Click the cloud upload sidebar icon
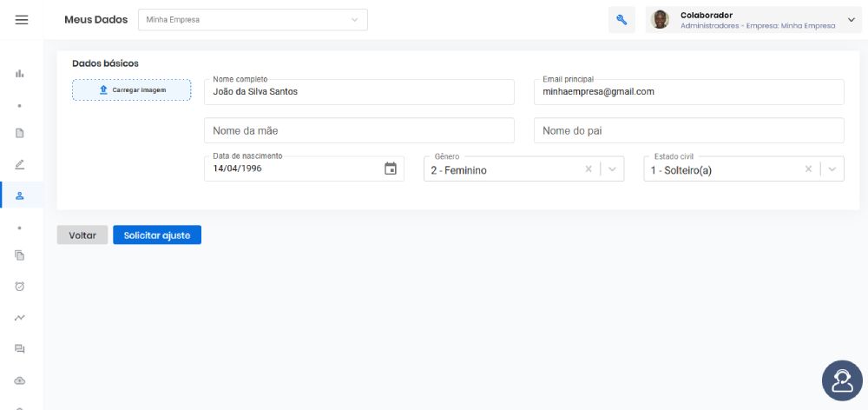This screenshot has height=410, width=868. [20, 380]
